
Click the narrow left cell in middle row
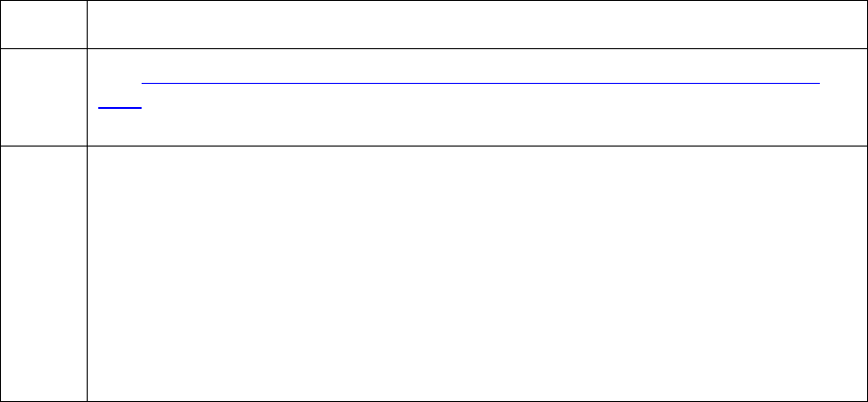click(x=43, y=96)
